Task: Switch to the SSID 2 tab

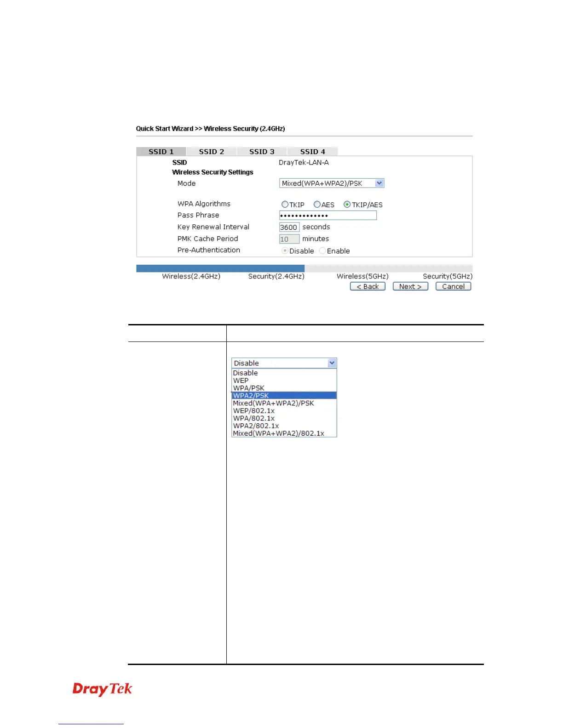Action: pos(212,152)
